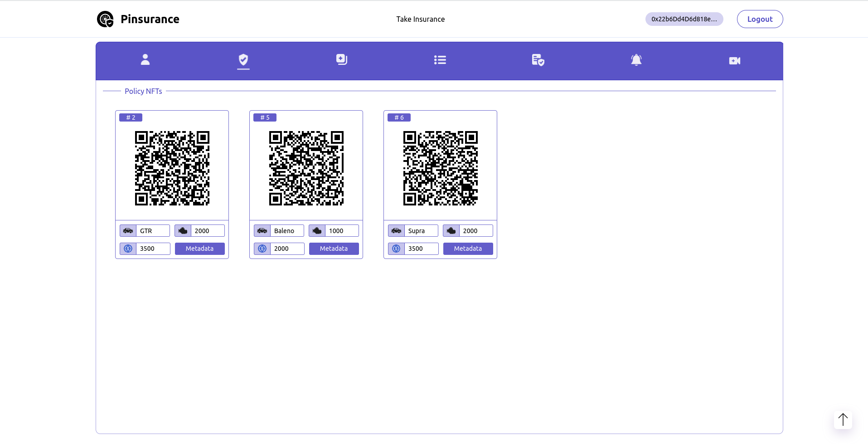Image resolution: width=868 pixels, height=444 pixels.
Task: Click the wallet address 0x22b6Dd4D6d818e chip
Action: [x=684, y=19]
